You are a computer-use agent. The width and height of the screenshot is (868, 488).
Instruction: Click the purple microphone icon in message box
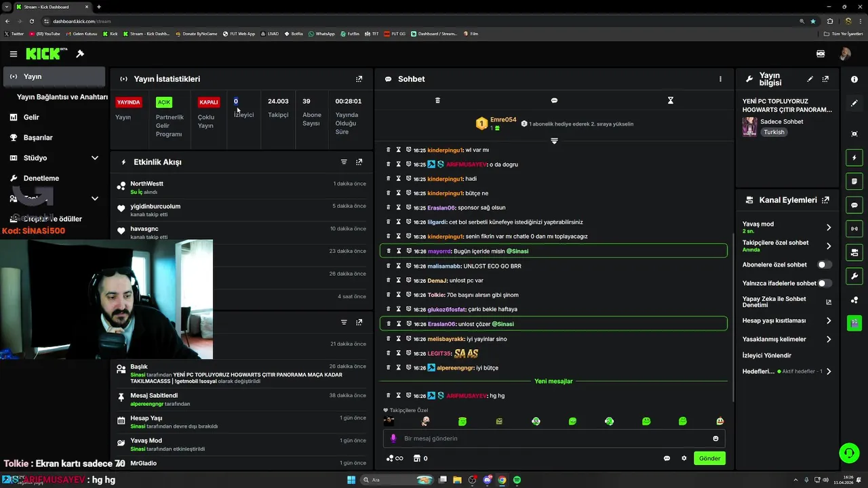tap(393, 439)
